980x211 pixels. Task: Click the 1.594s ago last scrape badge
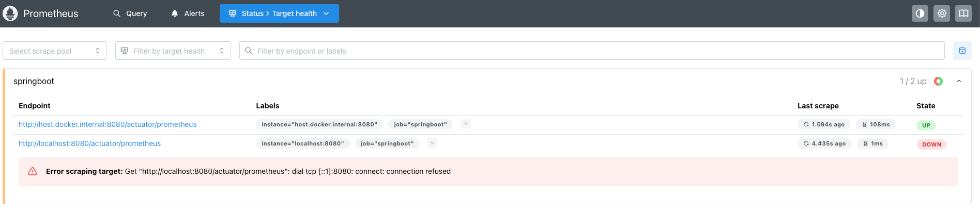pos(824,124)
